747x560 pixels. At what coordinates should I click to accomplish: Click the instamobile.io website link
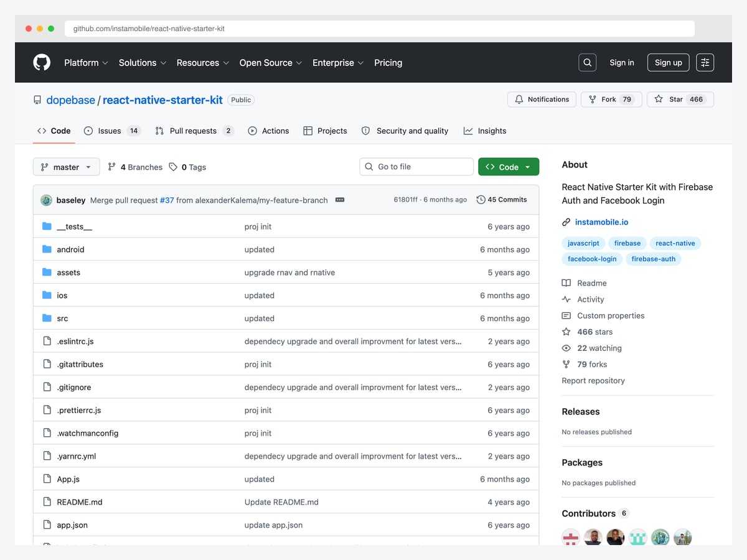pos(601,222)
